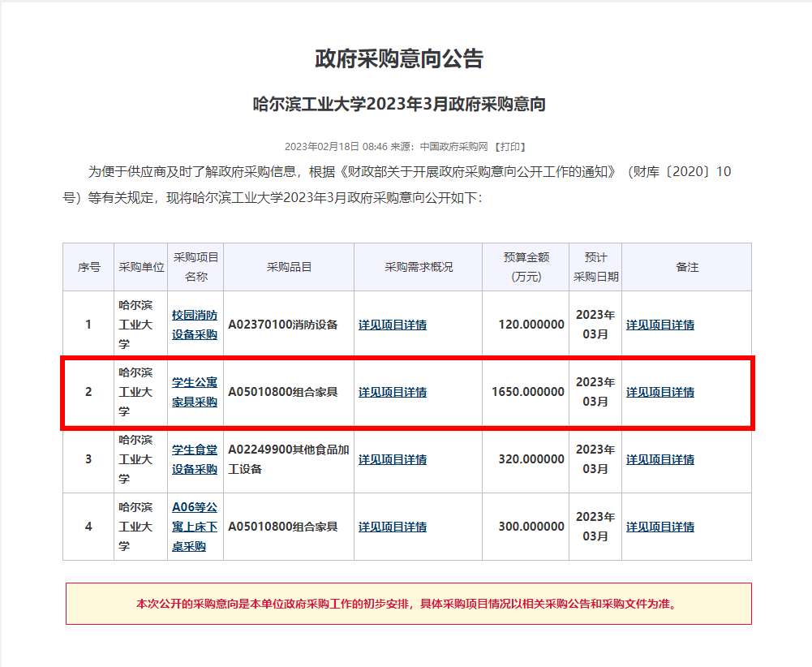Viewport: 812px width, 667px height.
Task: Open the 学生食堂设备采购 project link
Action: [x=195, y=459]
